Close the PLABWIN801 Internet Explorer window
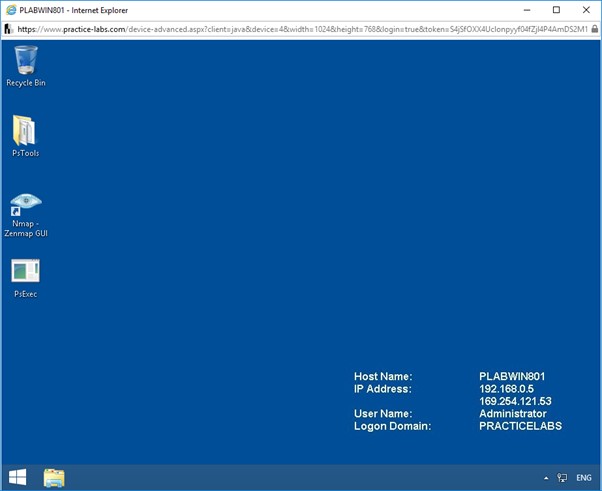Image resolution: width=602 pixels, height=491 pixels. (x=586, y=10)
